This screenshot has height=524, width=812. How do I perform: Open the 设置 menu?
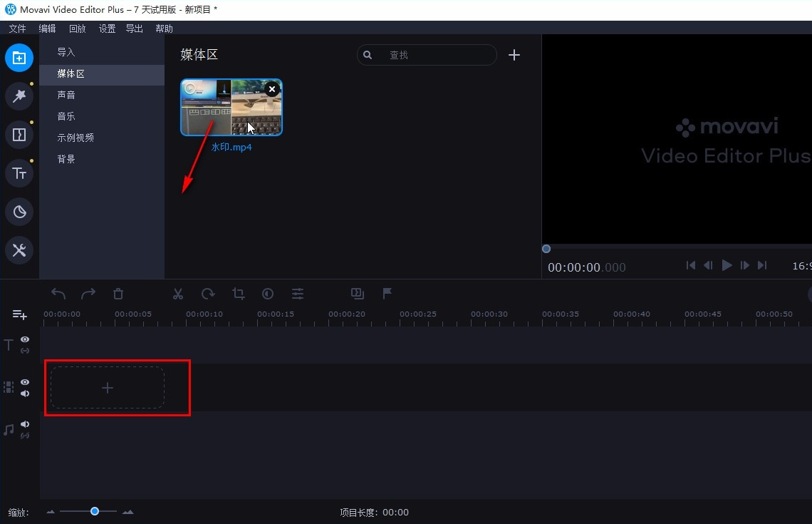107,29
